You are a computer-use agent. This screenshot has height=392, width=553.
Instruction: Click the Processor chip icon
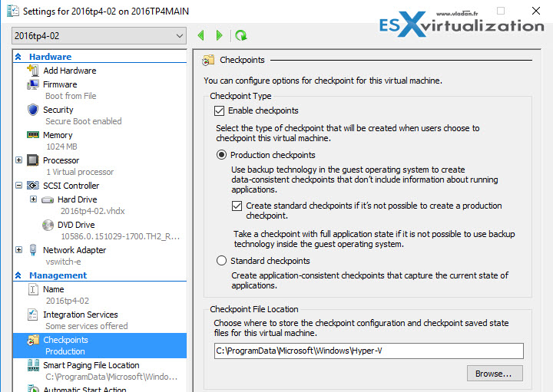33,160
